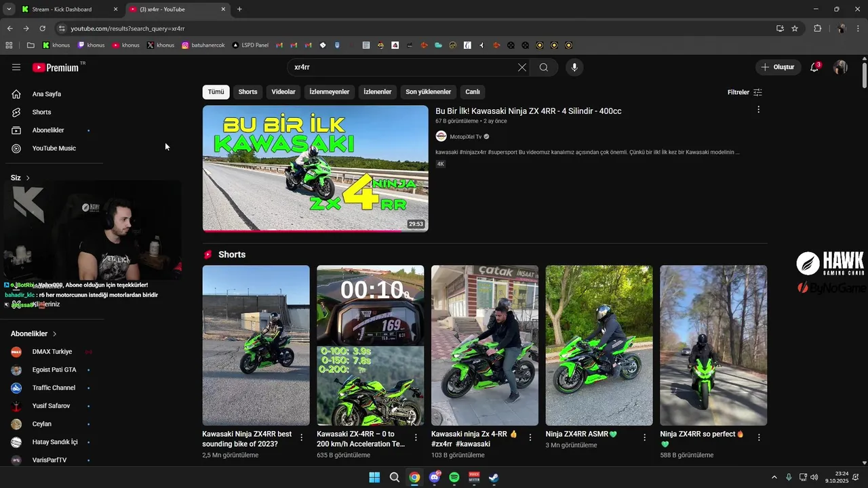Select the İzlenenler filter chip

point(378,92)
